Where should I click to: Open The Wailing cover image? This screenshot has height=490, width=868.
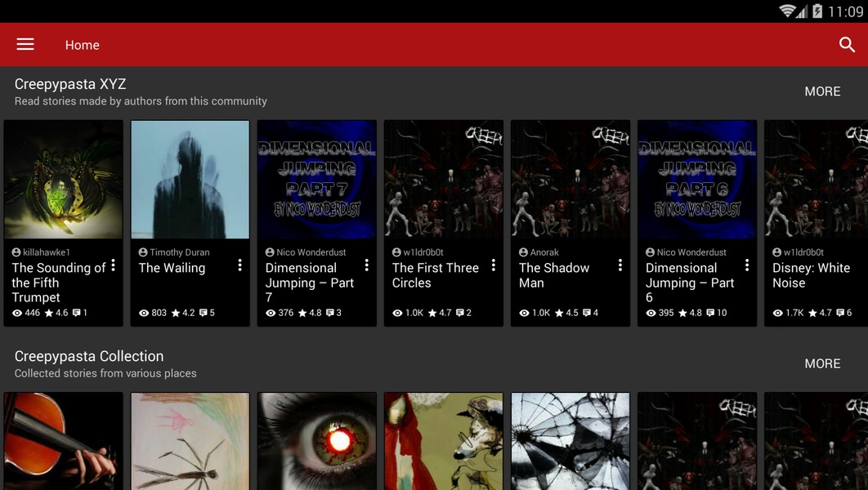(190, 179)
